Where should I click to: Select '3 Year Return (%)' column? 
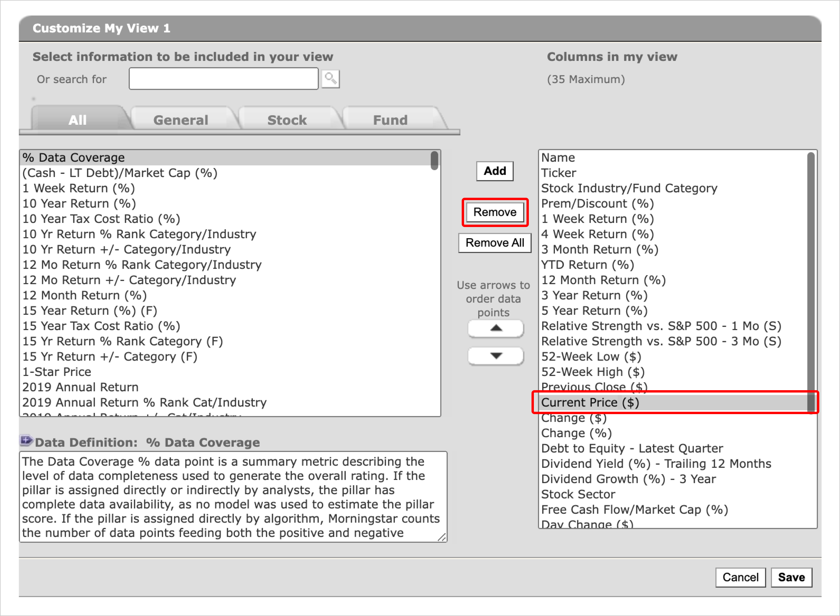coord(673,295)
